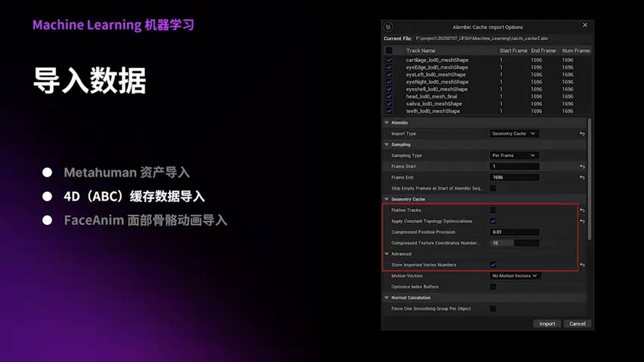Open the Geometry Cache import type dropdown
The image size is (644, 362).
click(x=514, y=133)
